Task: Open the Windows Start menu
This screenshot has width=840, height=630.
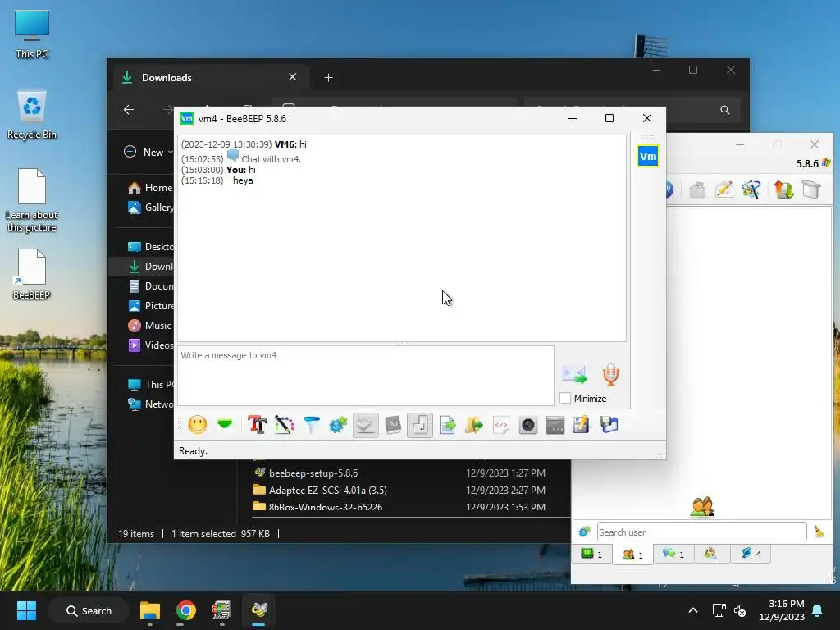Action: click(26, 610)
